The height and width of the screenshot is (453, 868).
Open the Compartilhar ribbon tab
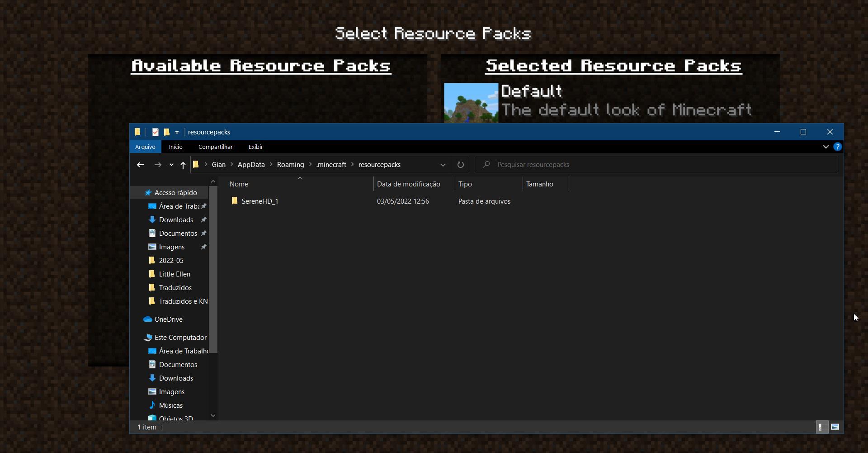click(215, 147)
